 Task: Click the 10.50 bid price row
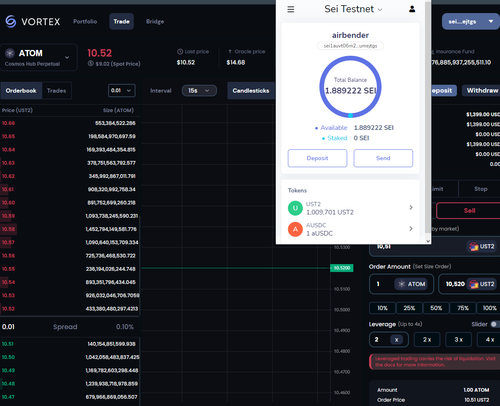point(70,357)
